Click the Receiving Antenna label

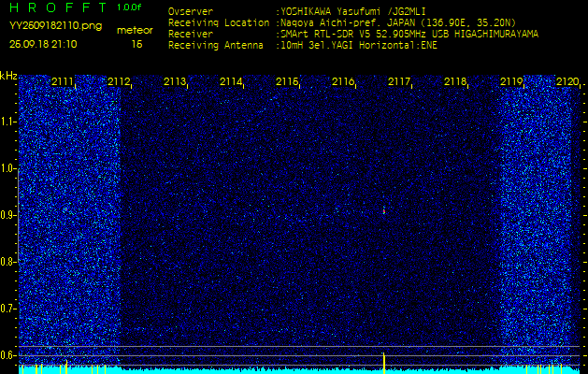tap(216, 46)
